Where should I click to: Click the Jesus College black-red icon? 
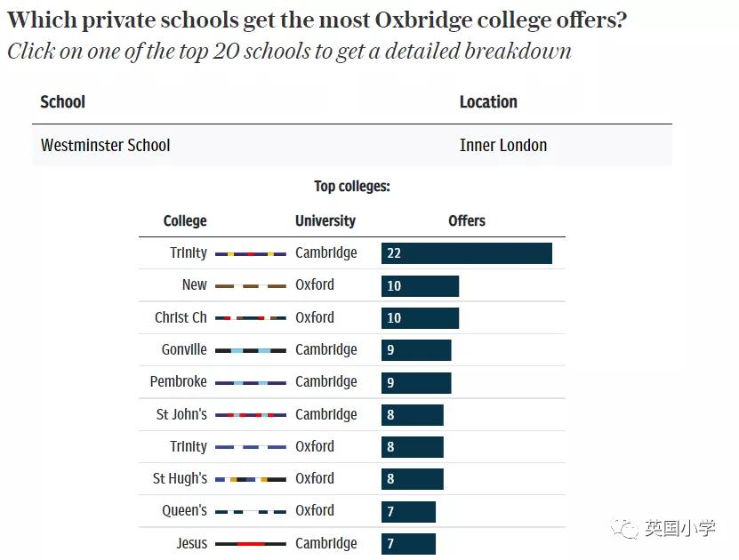coord(251,543)
